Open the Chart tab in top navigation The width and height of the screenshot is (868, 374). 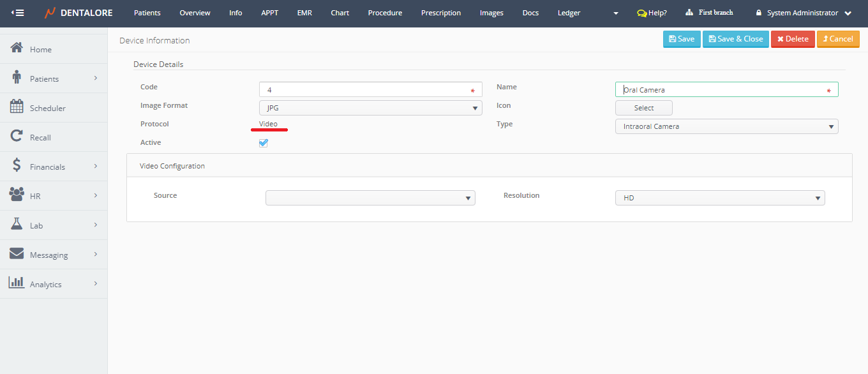(340, 13)
